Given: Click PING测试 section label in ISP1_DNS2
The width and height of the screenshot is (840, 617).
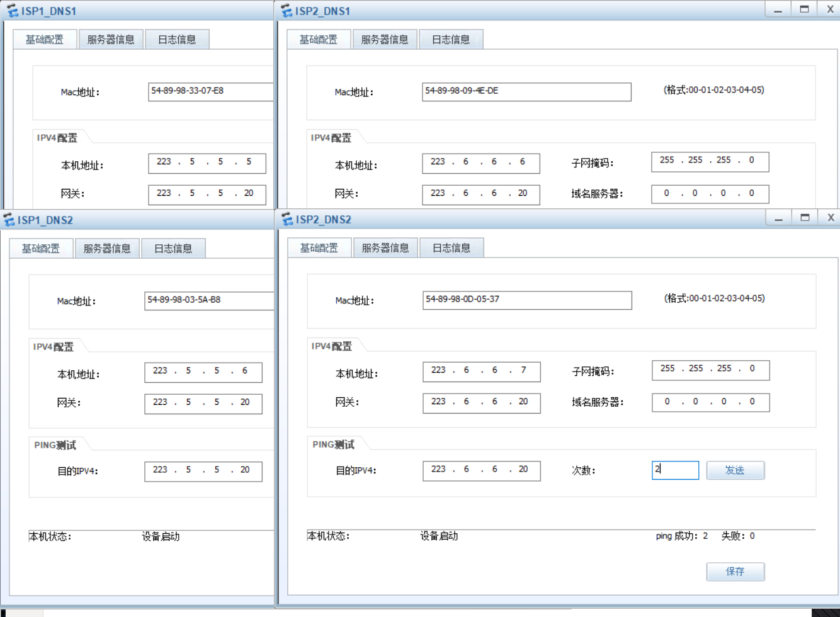Looking at the screenshot, I should click(x=55, y=445).
